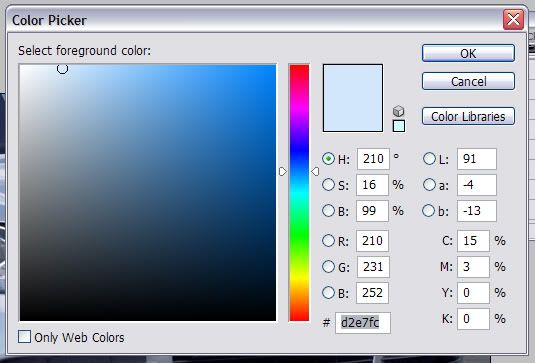Click the hue value field showing 210
The width and height of the screenshot is (535, 363).
(373, 159)
